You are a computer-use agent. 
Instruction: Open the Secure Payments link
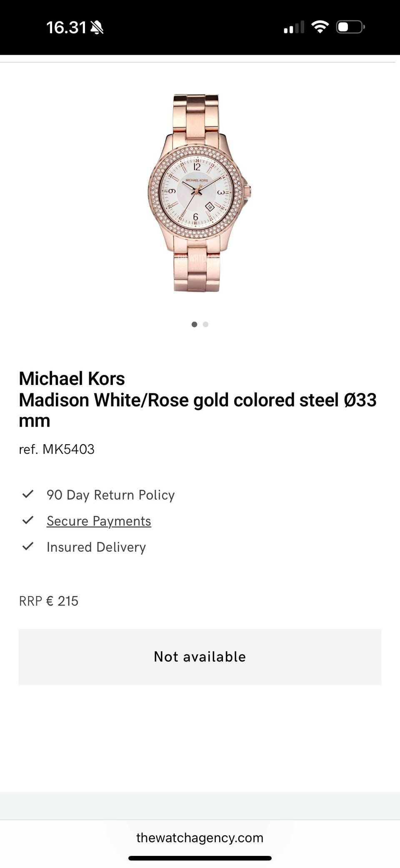(x=99, y=521)
